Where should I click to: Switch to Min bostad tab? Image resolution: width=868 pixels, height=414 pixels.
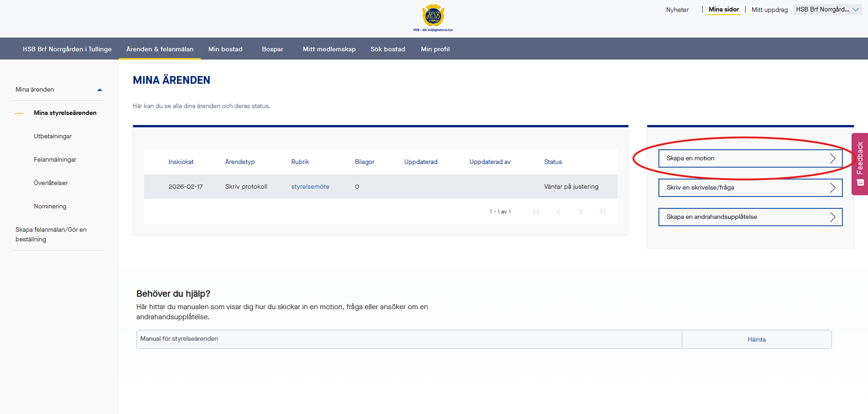[225, 49]
